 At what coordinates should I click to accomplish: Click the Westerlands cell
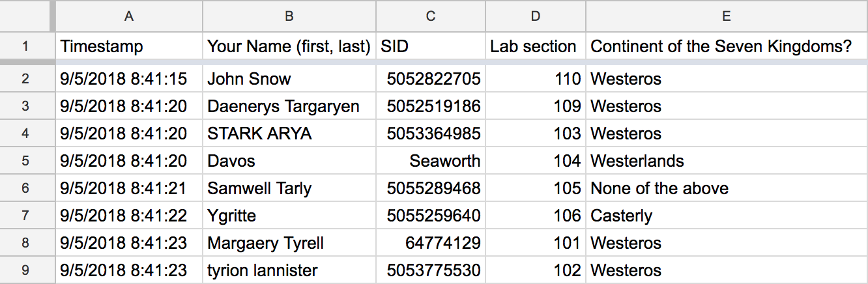[727, 161]
